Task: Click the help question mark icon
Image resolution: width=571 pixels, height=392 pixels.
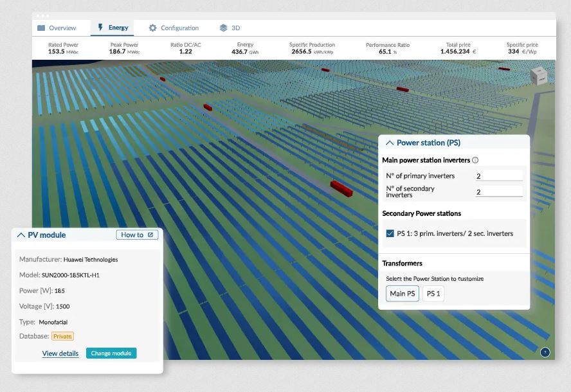Action: tap(545, 352)
